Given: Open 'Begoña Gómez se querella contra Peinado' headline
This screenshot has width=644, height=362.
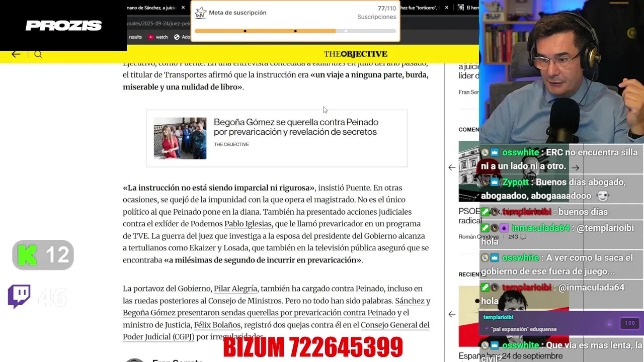Looking at the screenshot, I should click(296, 127).
